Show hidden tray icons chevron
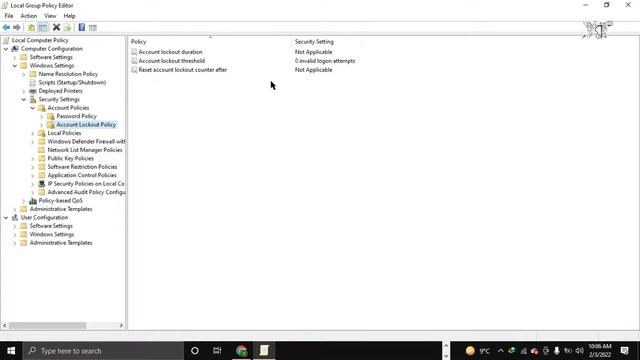This screenshot has width=640, height=360. coord(500,351)
